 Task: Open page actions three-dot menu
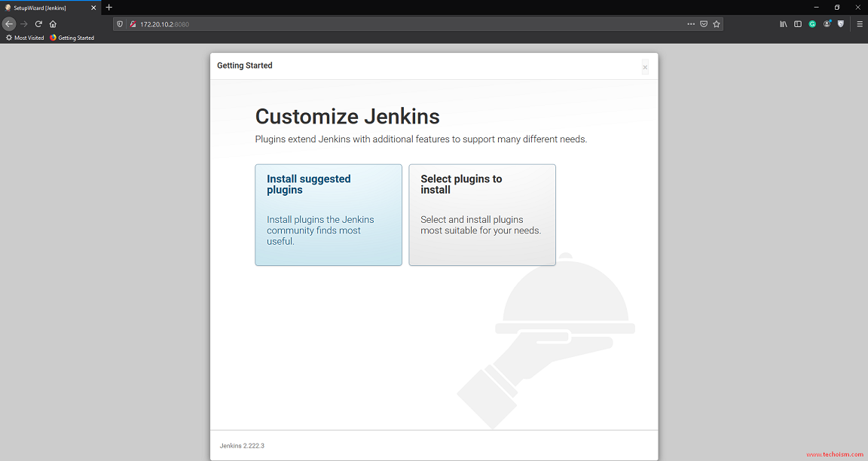[x=691, y=24]
